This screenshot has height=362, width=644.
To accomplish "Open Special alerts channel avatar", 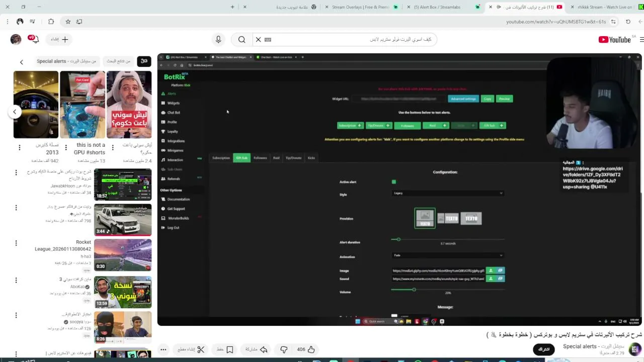I will [635, 349].
